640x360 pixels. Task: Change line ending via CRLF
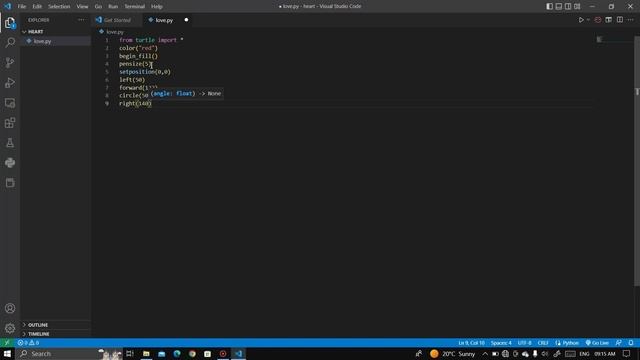(543, 343)
